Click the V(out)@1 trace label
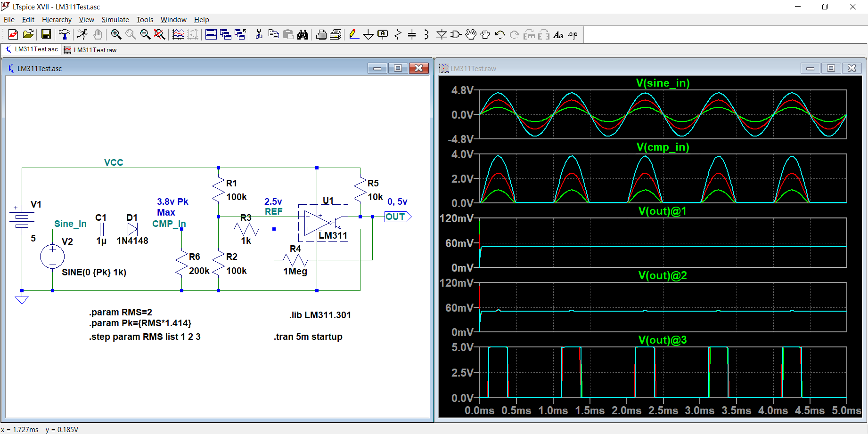Viewport: 868px width, 434px height. click(x=663, y=211)
